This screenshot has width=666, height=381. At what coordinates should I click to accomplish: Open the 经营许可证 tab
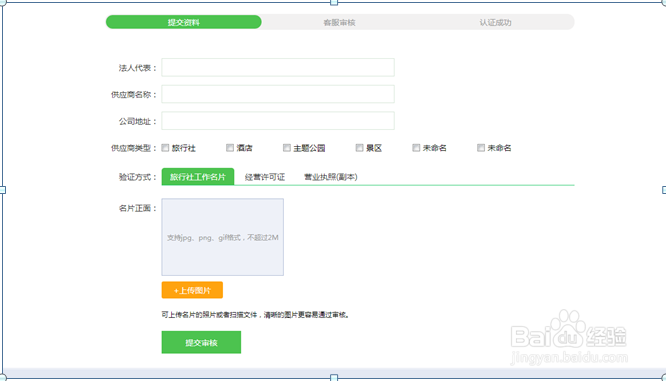point(265,177)
